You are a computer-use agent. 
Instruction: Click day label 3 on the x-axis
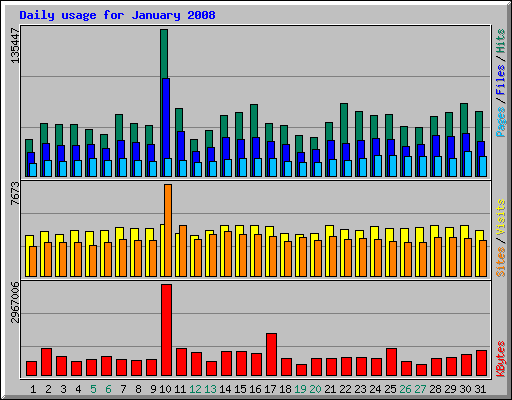(63, 389)
